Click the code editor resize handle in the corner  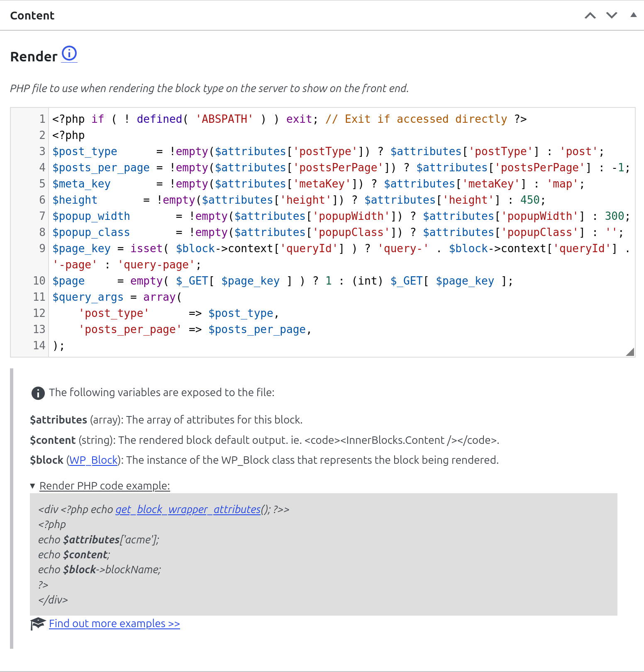(x=630, y=352)
